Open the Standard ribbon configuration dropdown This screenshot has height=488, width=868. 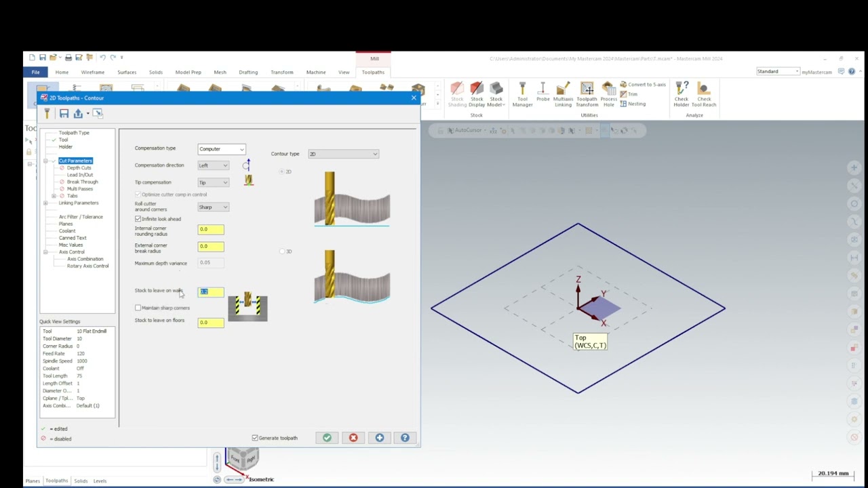pyautogui.click(x=778, y=71)
